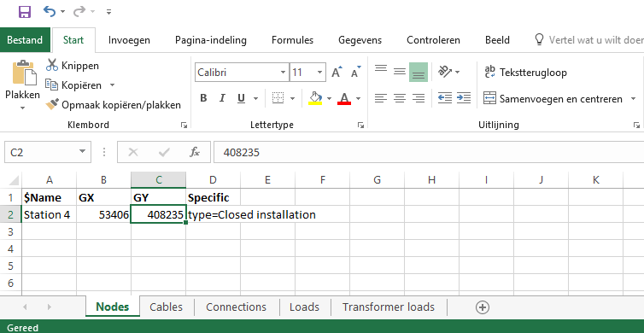Screen dimensions: 644x333
Task: Open the Calibri font name dropdown
Action: click(x=283, y=73)
